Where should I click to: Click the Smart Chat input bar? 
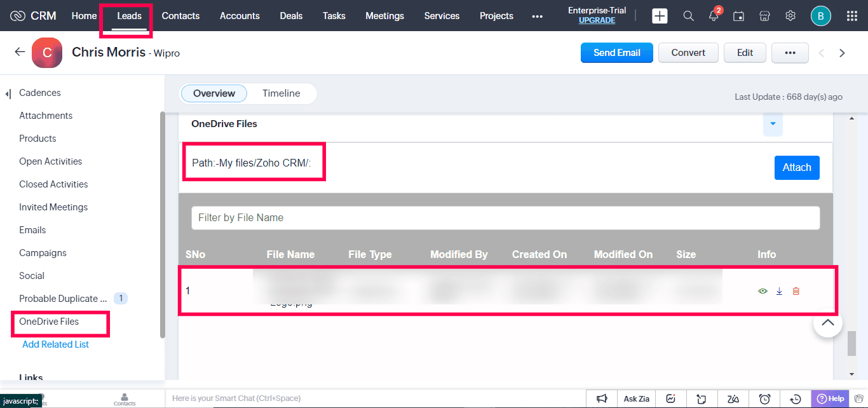(375, 398)
